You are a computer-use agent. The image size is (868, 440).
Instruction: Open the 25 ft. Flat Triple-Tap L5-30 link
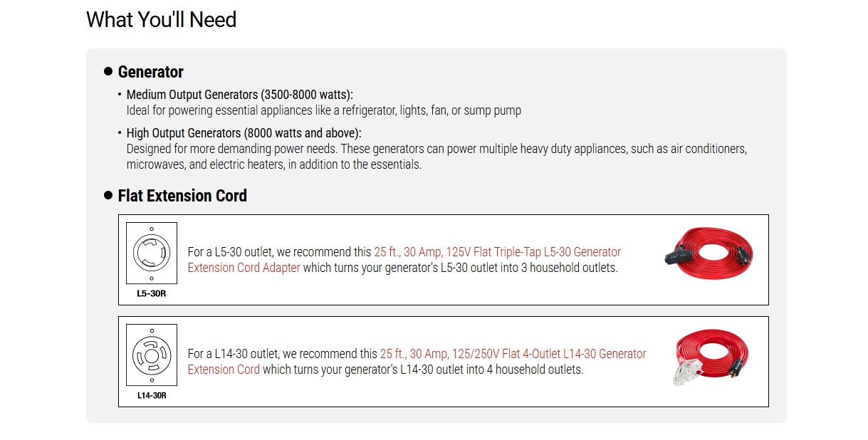pos(496,252)
